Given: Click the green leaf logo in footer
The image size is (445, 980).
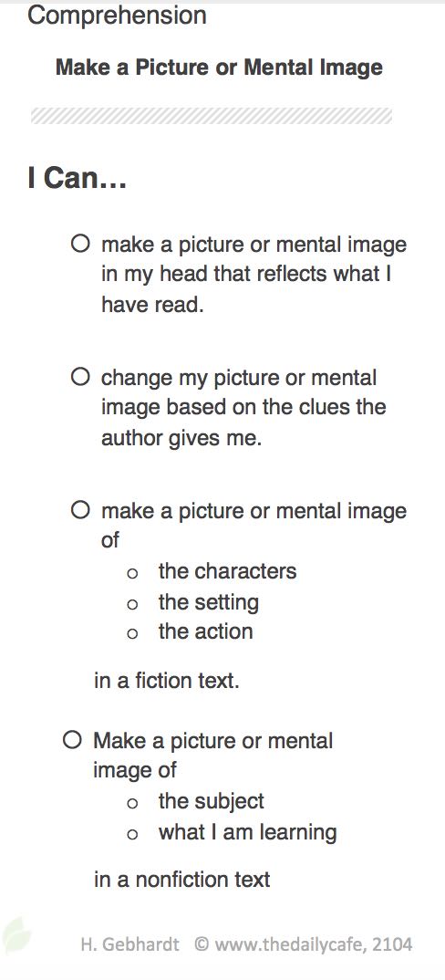Looking at the screenshot, I should point(16,935).
